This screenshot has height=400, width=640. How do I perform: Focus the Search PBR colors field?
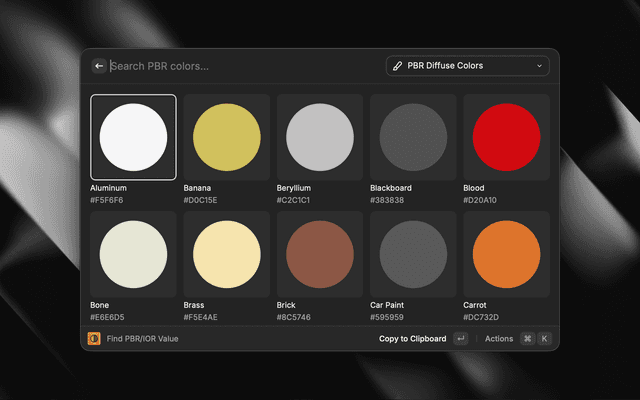pyautogui.click(x=240, y=66)
